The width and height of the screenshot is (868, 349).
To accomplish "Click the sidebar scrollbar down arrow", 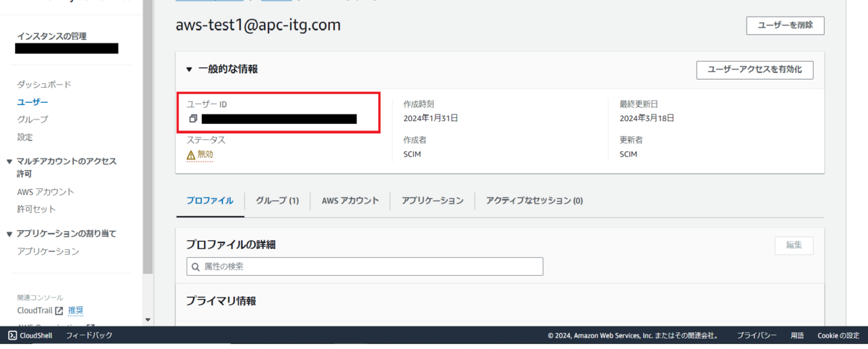I will (148, 319).
